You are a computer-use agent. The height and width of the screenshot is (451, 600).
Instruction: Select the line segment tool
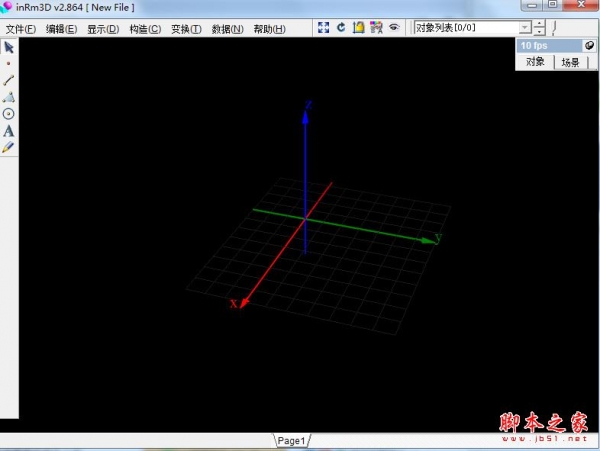coord(9,80)
